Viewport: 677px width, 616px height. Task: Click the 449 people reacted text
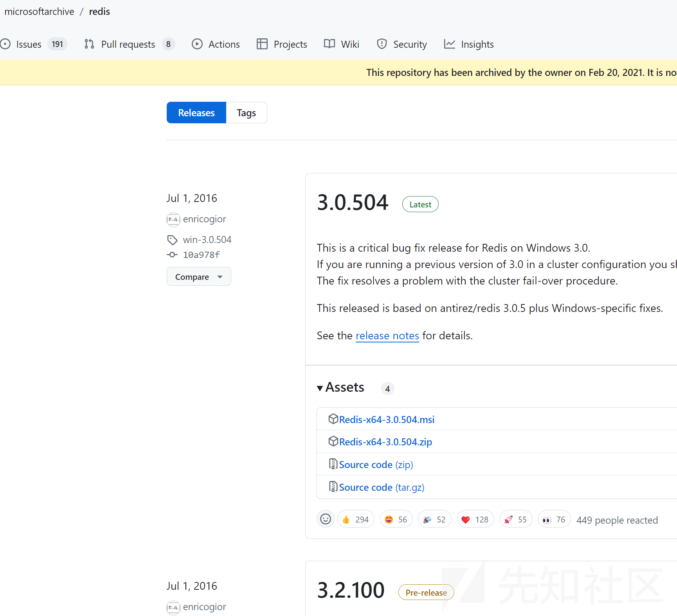point(617,520)
